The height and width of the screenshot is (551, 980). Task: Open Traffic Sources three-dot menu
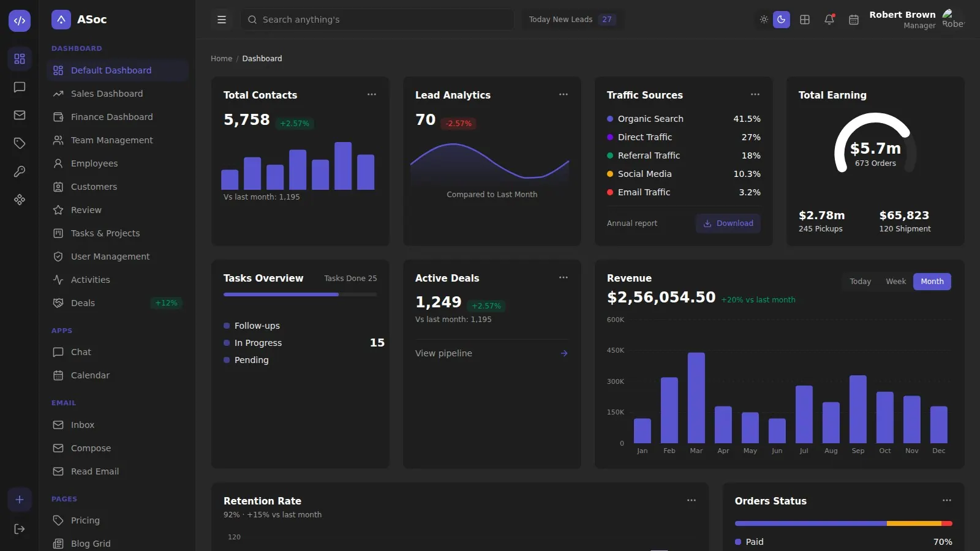(755, 94)
